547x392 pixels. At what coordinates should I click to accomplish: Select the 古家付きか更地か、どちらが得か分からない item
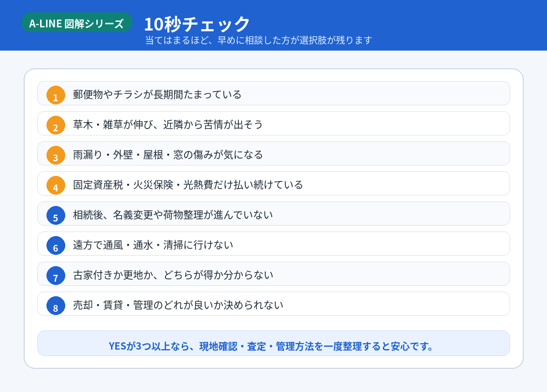273,274
